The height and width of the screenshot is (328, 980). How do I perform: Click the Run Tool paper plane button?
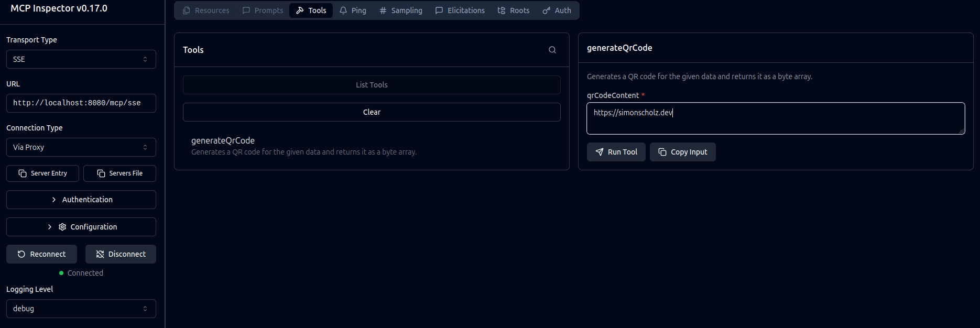click(616, 152)
